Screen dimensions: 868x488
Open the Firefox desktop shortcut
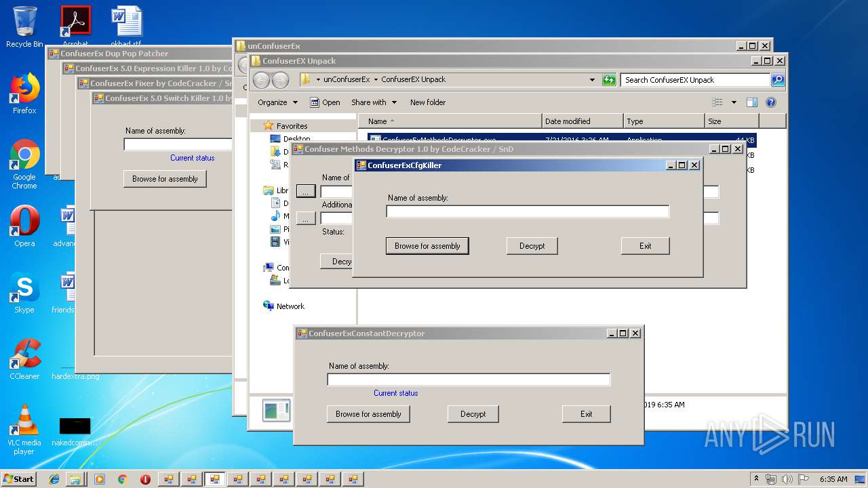click(24, 94)
